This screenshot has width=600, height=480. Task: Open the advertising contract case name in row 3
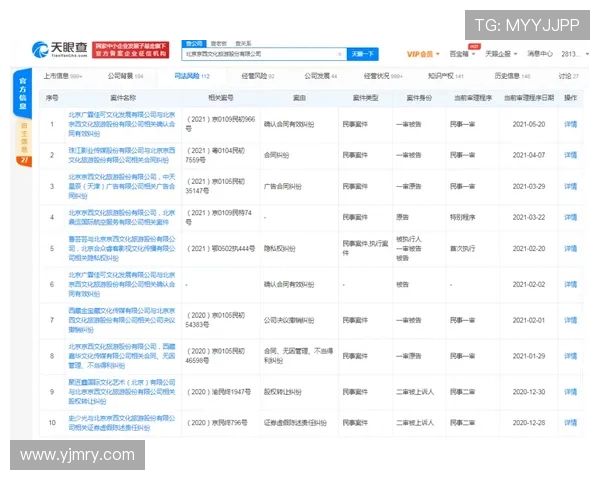point(122,186)
